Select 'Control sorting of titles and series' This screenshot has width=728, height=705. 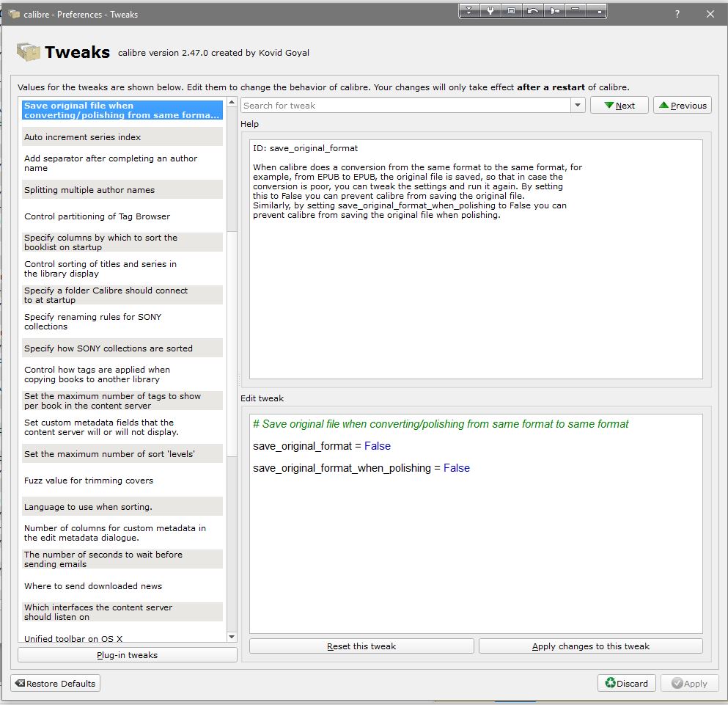[122, 269]
